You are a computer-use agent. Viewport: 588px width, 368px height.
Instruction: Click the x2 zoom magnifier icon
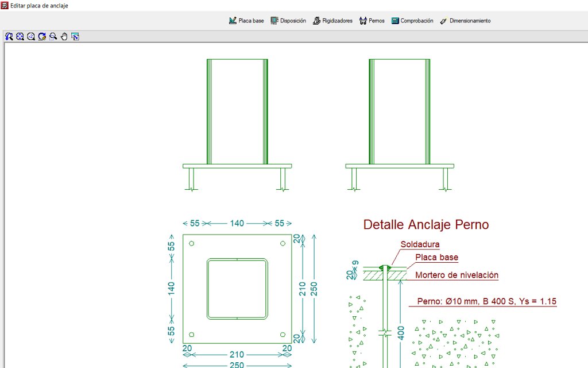click(31, 36)
